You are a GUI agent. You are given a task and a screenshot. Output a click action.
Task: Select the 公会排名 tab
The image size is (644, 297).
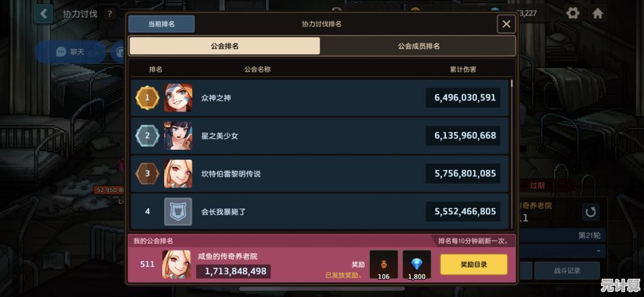(225, 46)
